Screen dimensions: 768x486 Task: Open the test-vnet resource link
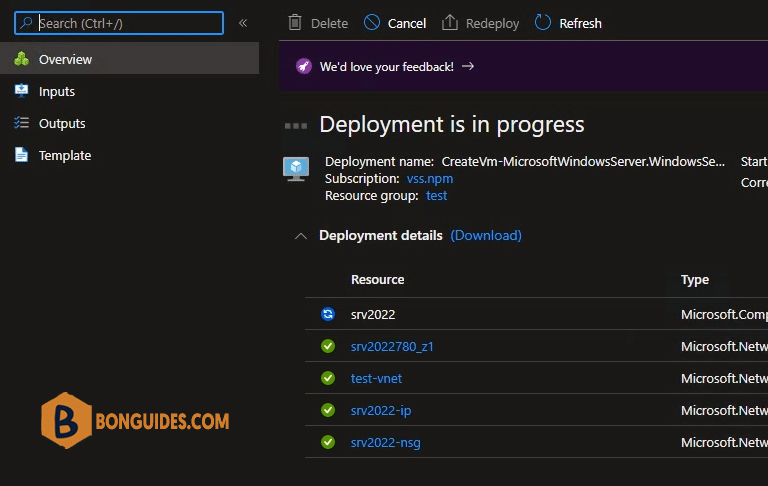[376, 378]
